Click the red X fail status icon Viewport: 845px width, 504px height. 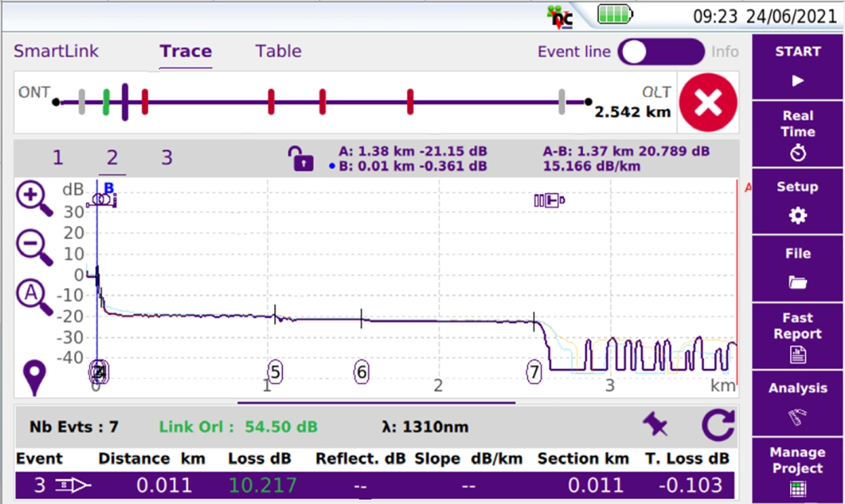point(707,103)
